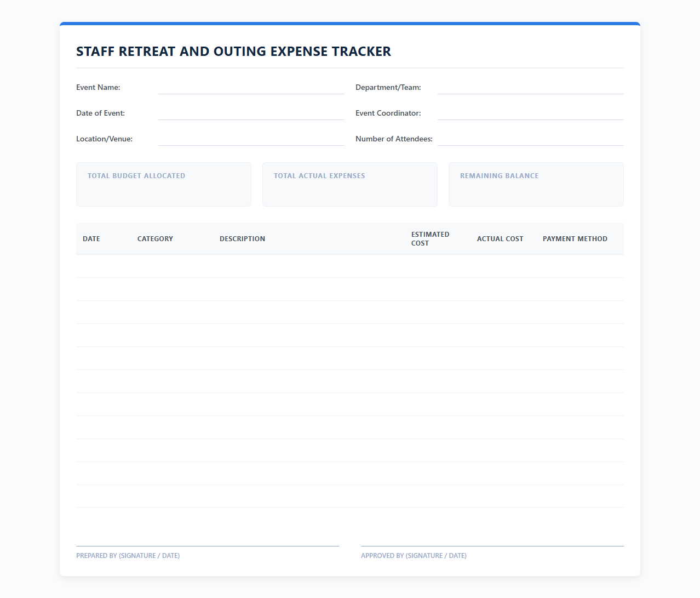Click the Number of Attendees field
This screenshot has height=598, width=700.
531,139
